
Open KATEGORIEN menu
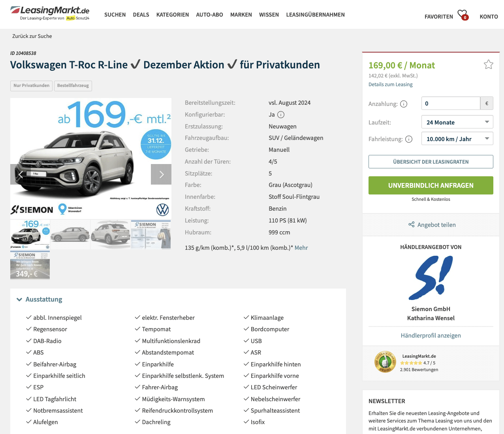coord(173,15)
